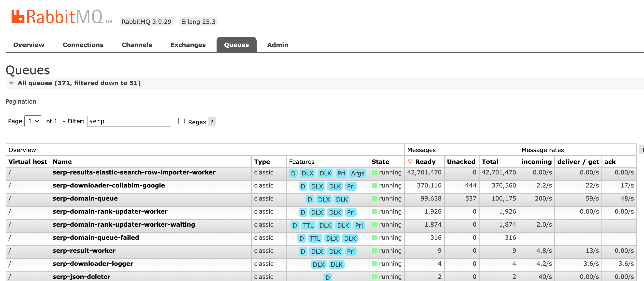Click the Pagination heading
The height and width of the screenshot is (281, 644).
[x=21, y=101]
